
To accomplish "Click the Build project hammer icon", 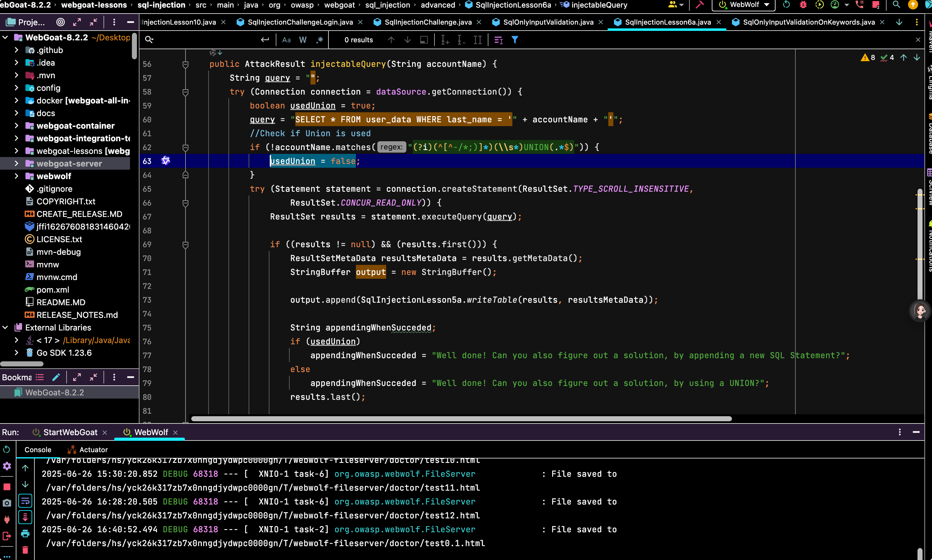I will coord(699,5).
